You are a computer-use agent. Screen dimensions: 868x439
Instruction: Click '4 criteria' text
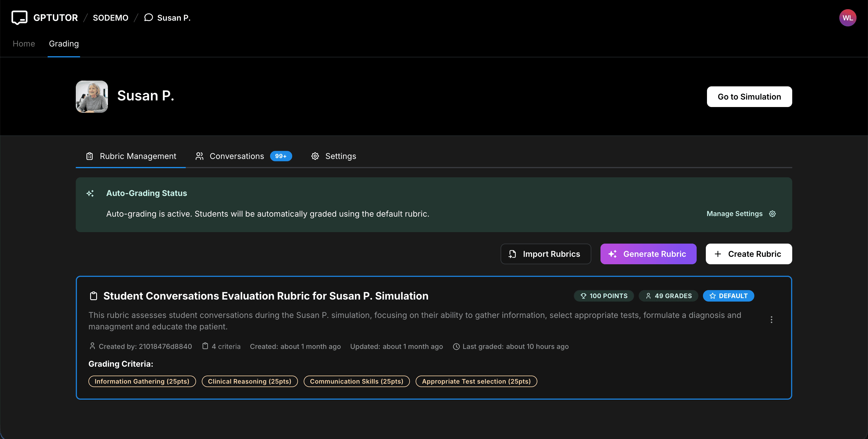(x=226, y=346)
